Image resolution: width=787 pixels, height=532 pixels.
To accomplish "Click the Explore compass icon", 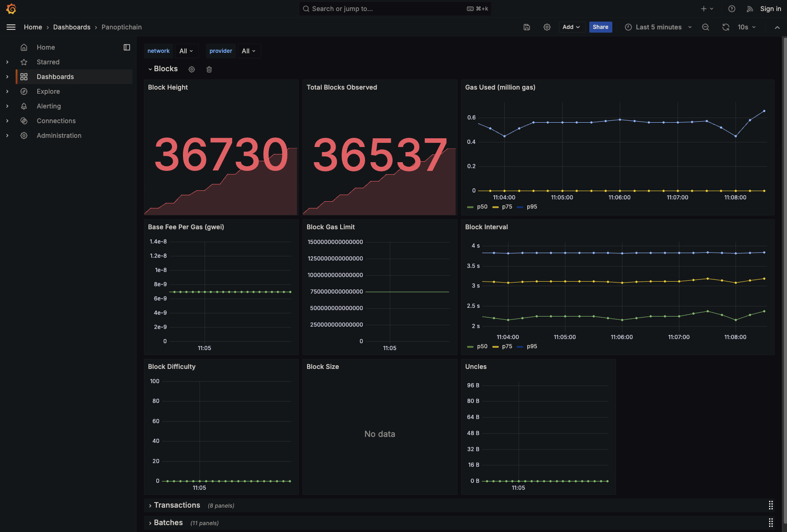I will 24,91.
